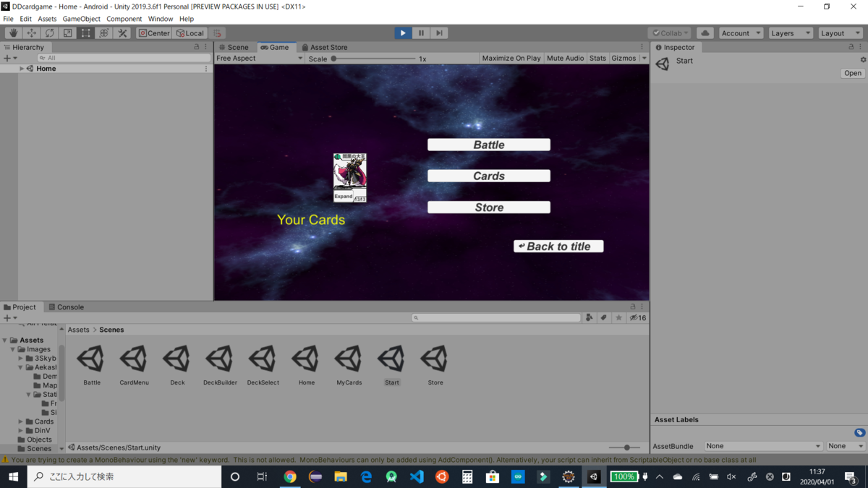The width and height of the screenshot is (868, 488).
Task: Adjust the Game view Scale slider
Action: pyautogui.click(x=373, y=59)
